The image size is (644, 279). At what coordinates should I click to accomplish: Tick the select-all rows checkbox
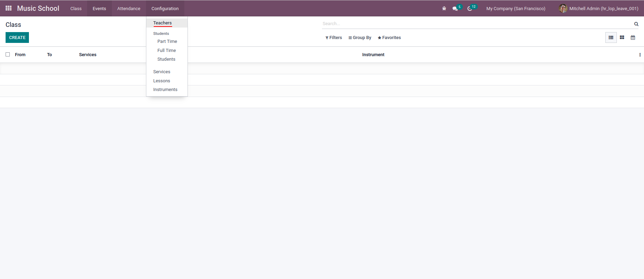click(8, 54)
